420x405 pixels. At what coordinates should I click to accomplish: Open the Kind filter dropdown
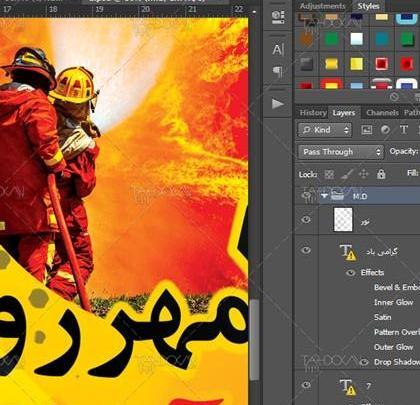[x=325, y=130]
